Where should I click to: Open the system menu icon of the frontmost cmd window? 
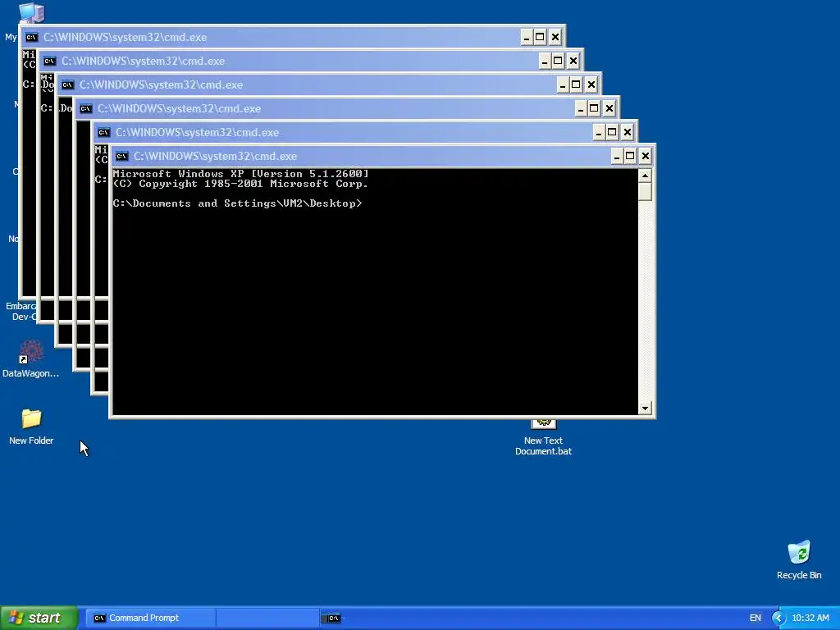[121, 157]
